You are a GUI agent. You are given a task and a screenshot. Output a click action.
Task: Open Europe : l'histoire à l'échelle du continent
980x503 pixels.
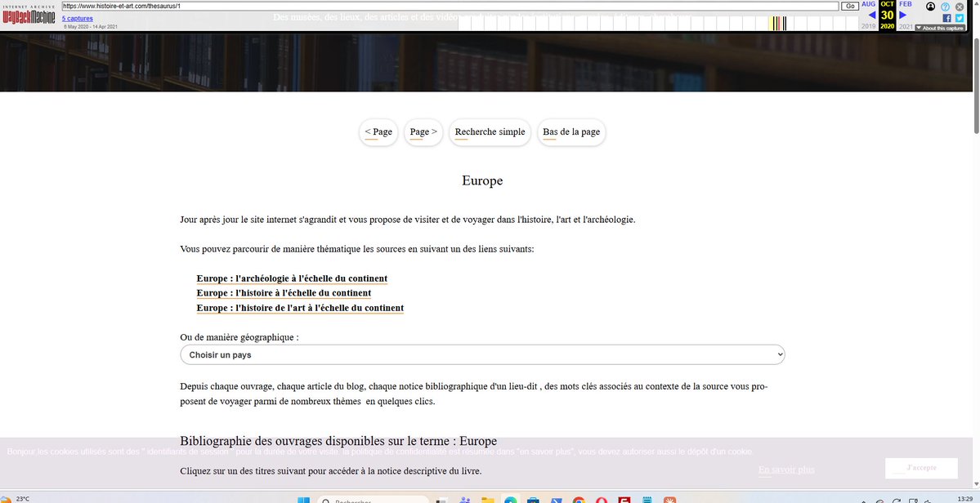(284, 293)
